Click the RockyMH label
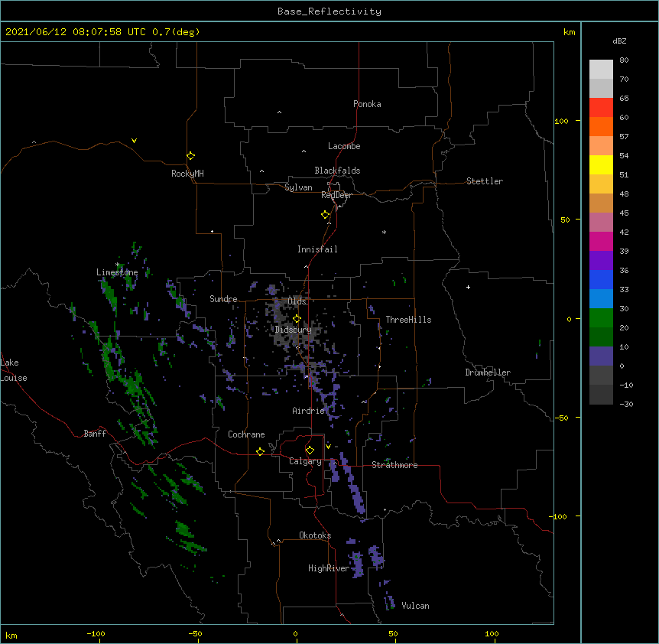The height and width of the screenshot is (644, 659). pos(187,174)
